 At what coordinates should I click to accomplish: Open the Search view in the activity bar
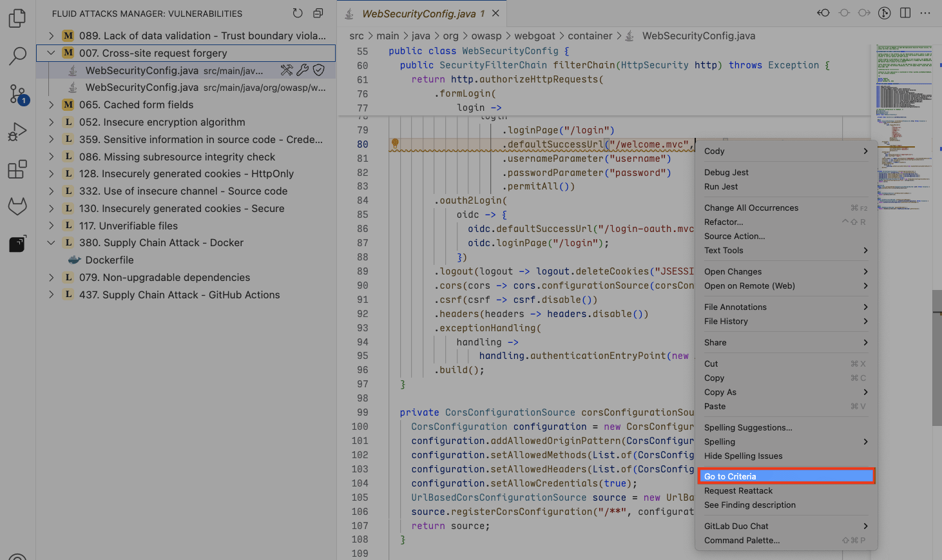click(17, 56)
